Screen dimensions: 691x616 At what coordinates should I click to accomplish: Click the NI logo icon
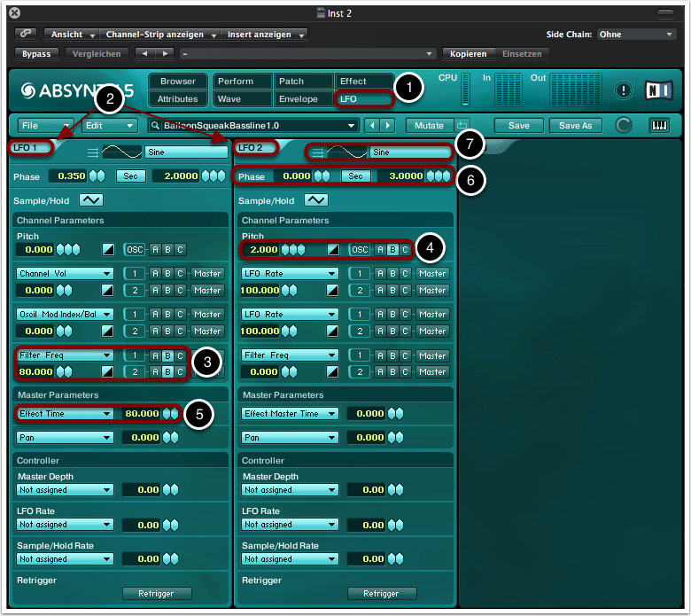pos(660,90)
